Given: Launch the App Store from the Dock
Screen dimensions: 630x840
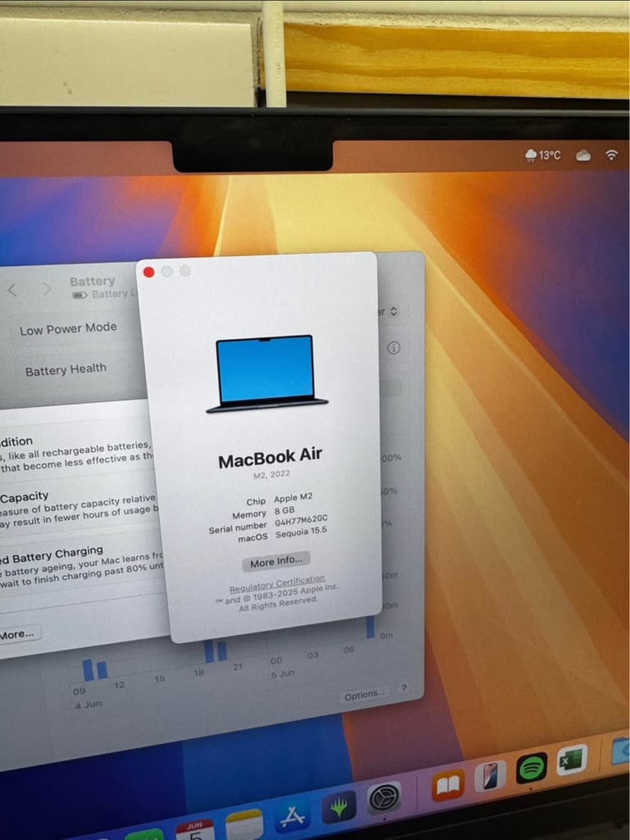Looking at the screenshot, I should tap(293, 815).
